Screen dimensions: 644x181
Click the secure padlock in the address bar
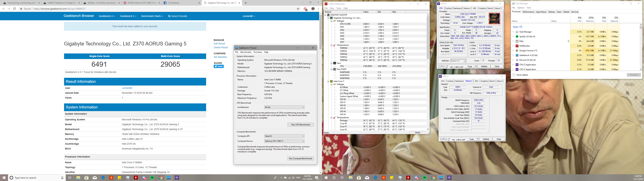(x=21, y=9)
